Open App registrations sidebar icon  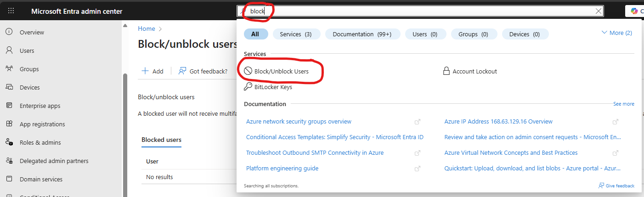[9, 124]
